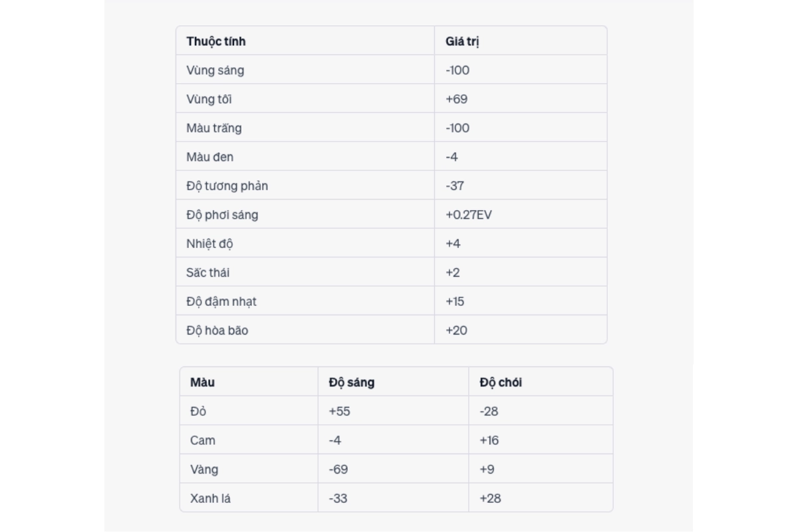Click the "Độ sáng" column header
The width and height of the screenshot is (798, 532).
(351, 382)
